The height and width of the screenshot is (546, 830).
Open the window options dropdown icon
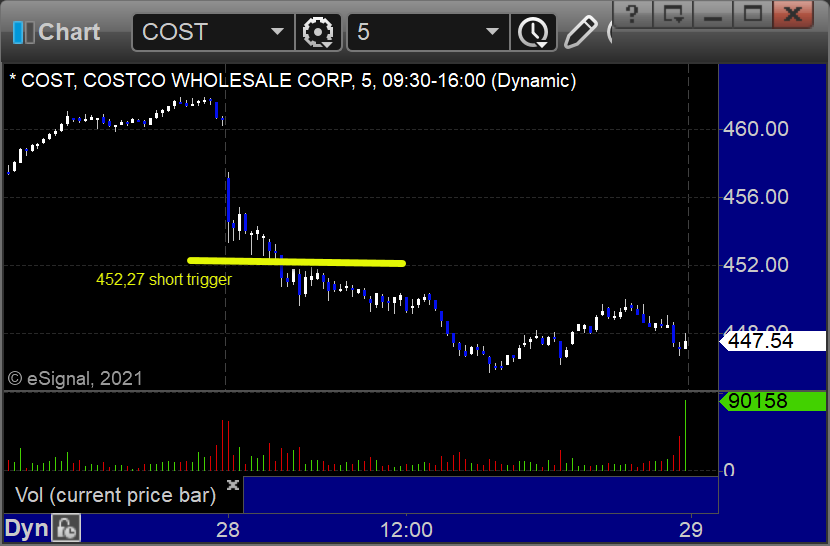672,13
